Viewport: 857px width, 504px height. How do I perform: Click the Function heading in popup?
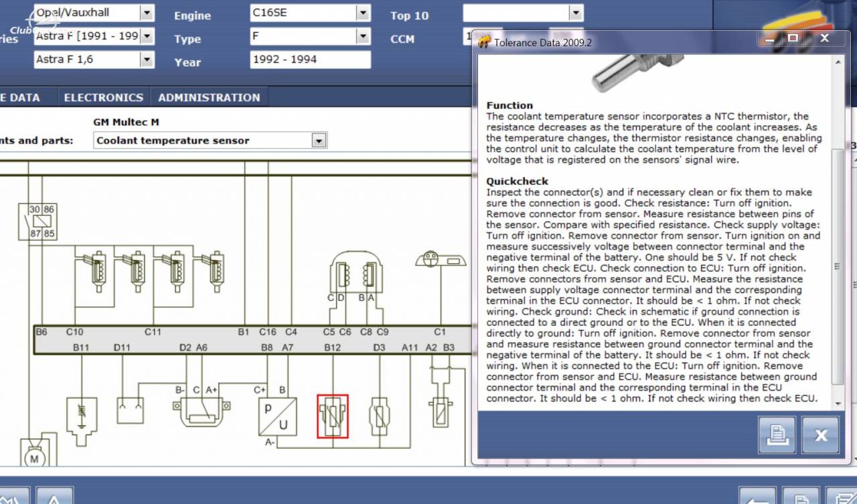(x=510, y=105)
